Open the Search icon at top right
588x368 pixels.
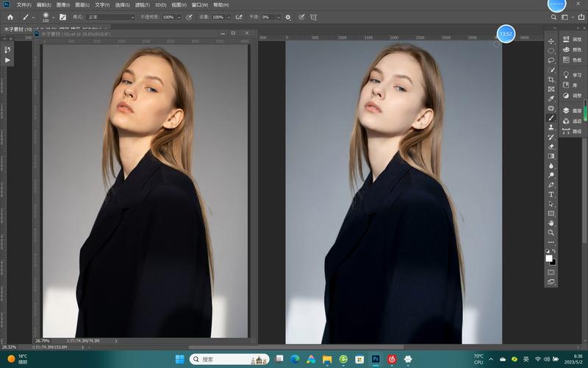point(553,17)
